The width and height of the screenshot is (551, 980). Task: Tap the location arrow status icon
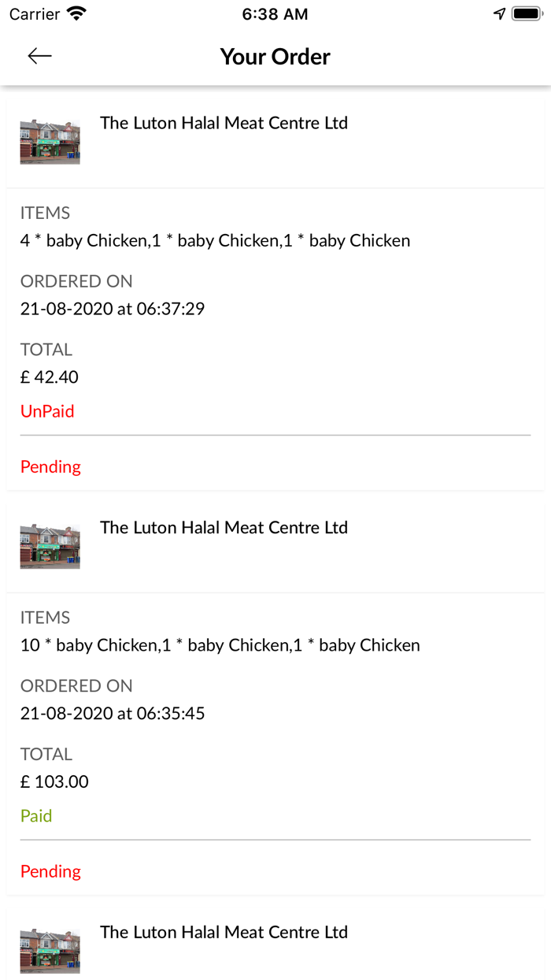click(x=499, y=13)
